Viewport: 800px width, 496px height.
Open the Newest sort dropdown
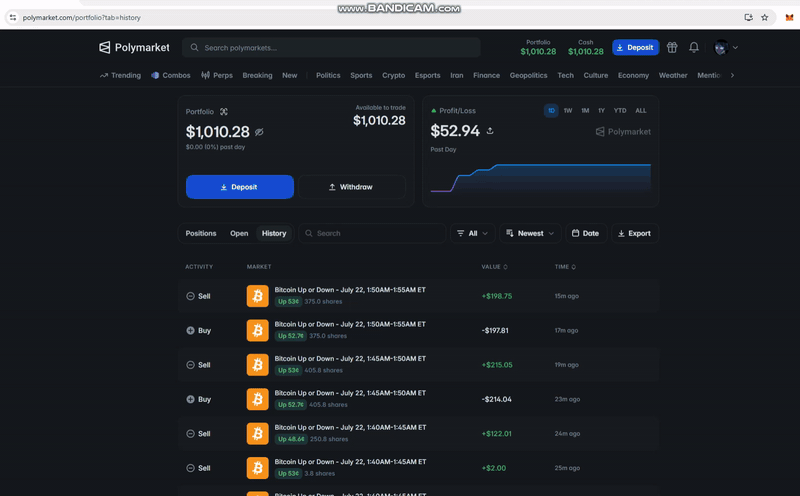(x=530, y=233)
